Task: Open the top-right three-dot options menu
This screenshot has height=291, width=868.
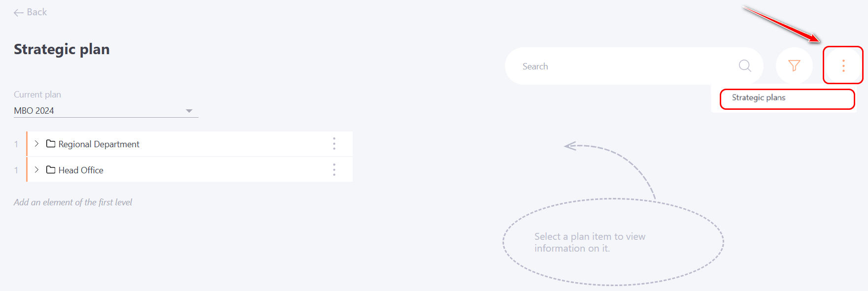Action: pyautogui.click(x=843, y=65)
